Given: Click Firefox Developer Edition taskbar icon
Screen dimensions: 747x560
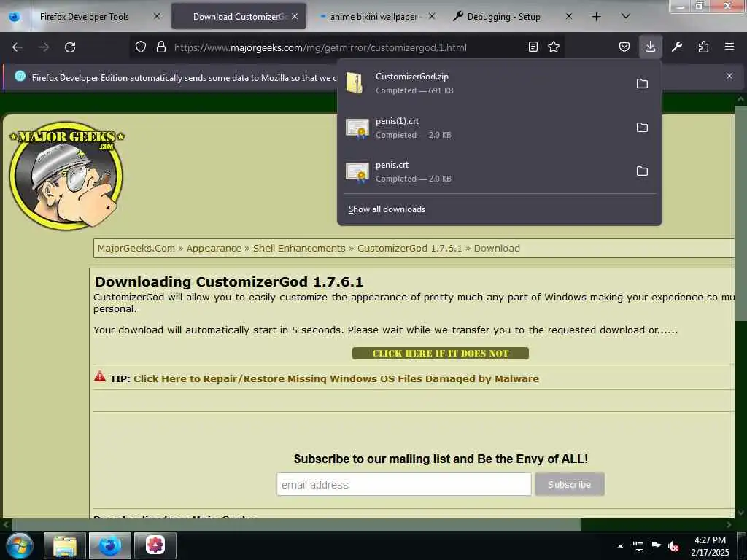Looking at the screenshot, I should coord(109,545).
